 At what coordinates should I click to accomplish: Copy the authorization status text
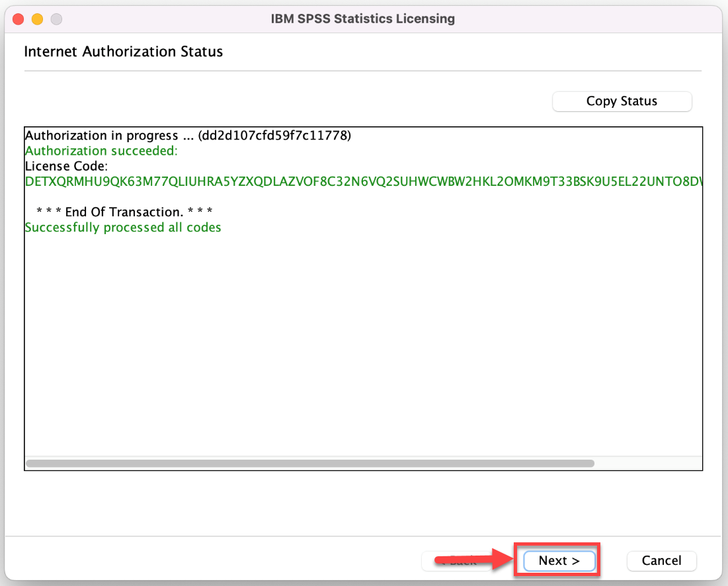[622, 101]
